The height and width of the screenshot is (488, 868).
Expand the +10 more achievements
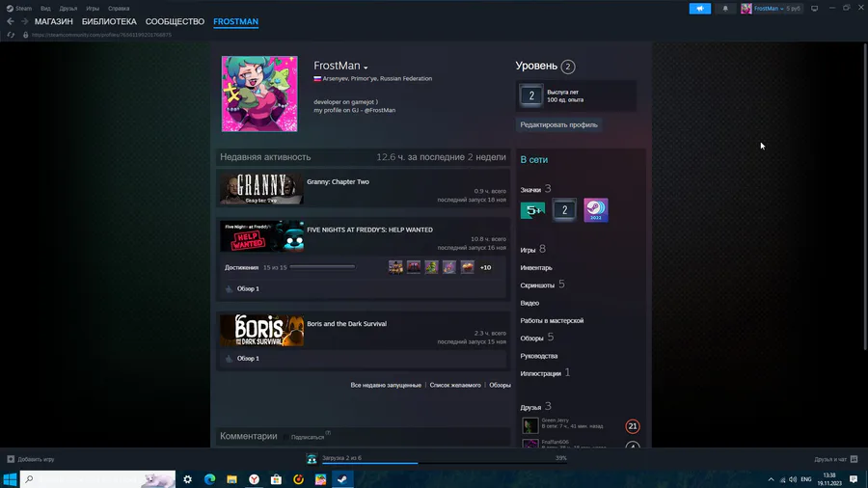pos(485,268)
